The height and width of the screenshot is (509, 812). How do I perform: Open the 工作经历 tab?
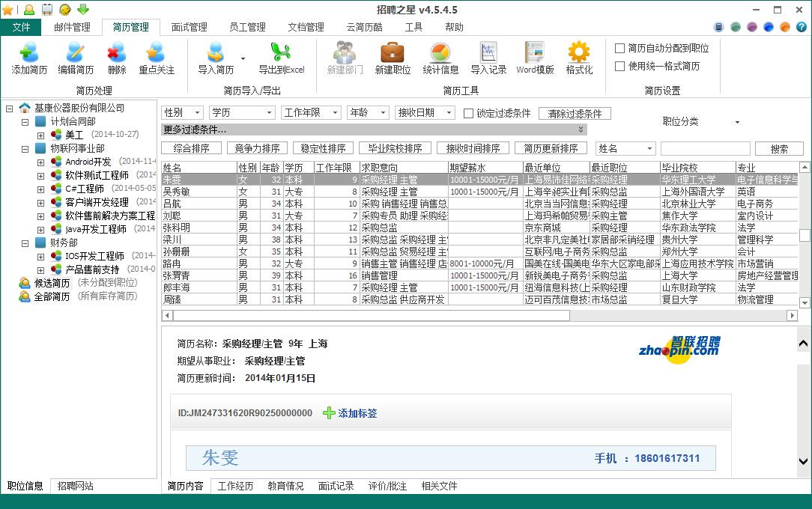click(x=235, y=486)
